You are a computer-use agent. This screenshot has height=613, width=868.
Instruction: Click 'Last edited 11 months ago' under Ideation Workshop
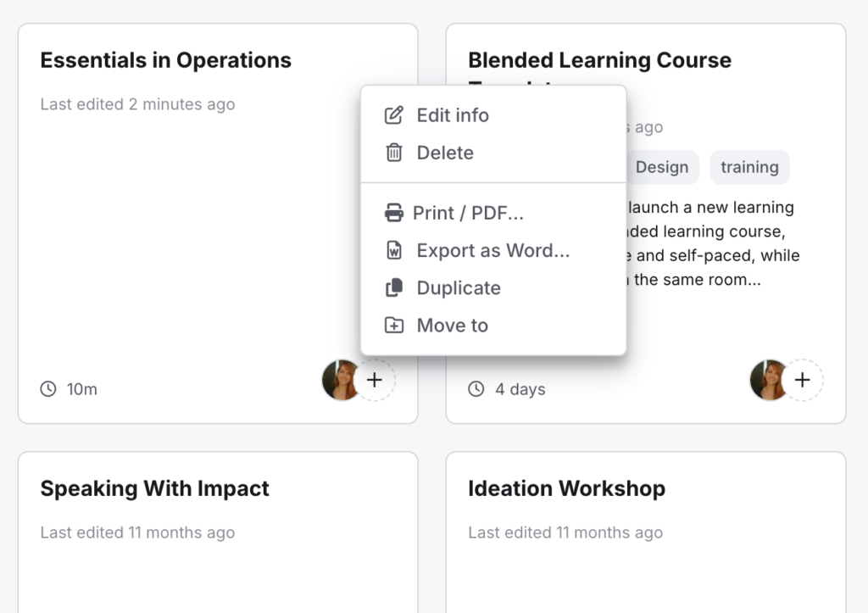pos(565,532)
